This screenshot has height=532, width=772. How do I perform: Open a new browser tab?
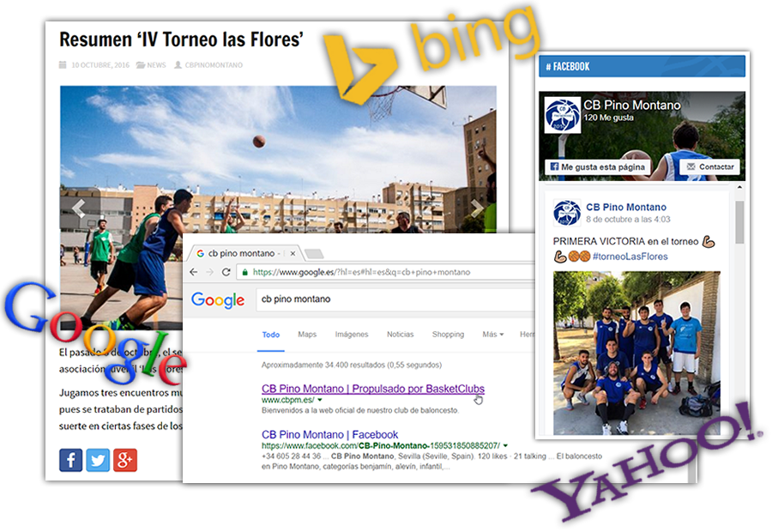point(314,254)
